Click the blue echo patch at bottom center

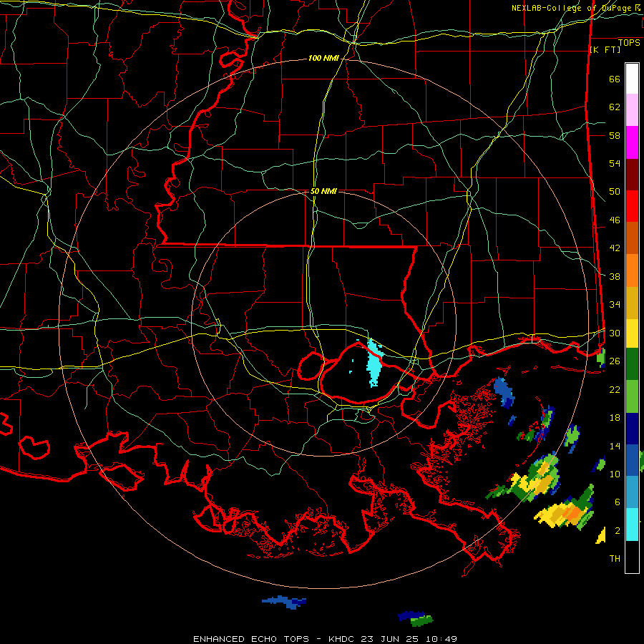284,602
